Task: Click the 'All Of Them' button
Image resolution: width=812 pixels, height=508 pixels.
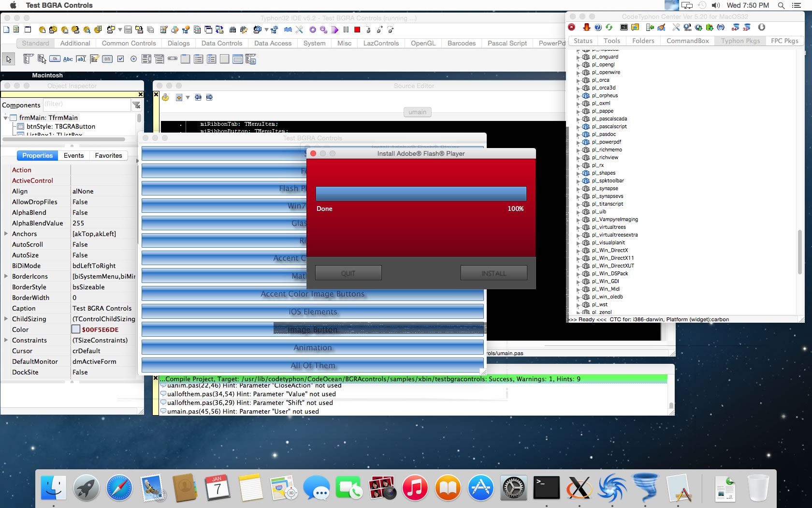Action: tap(312, 365)
